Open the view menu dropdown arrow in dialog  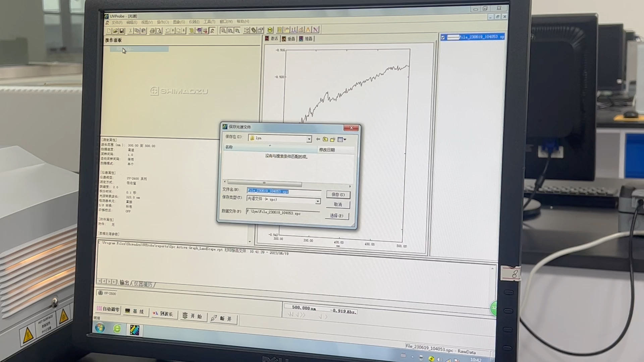tap(345, 139)
